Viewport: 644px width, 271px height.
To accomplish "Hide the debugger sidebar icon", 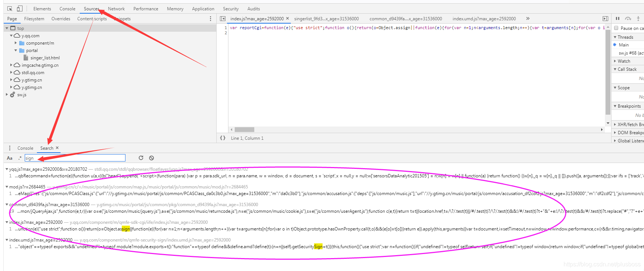I will click(605, 19).
